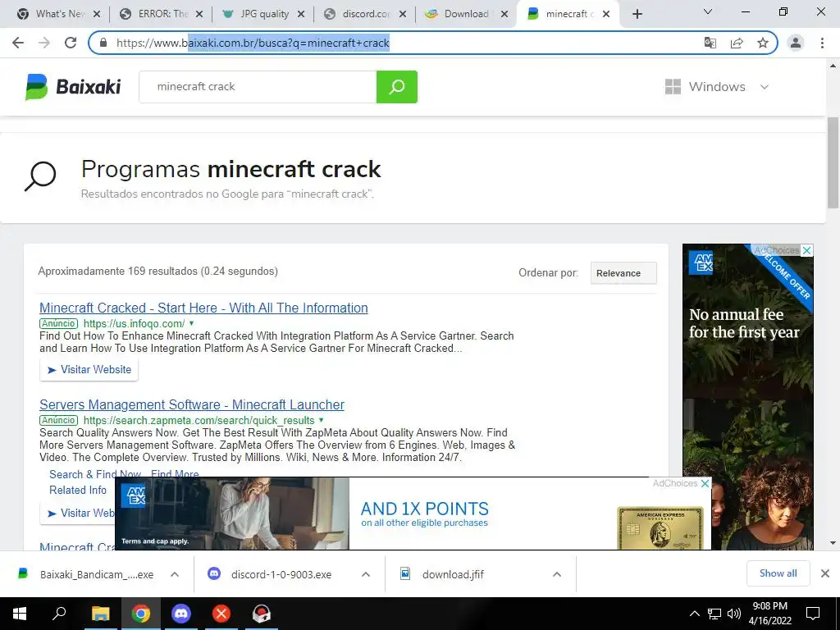This screenshot has height=630, width=840.
Task: Click the red X taskbar app
Action: (x=221, y=614)
